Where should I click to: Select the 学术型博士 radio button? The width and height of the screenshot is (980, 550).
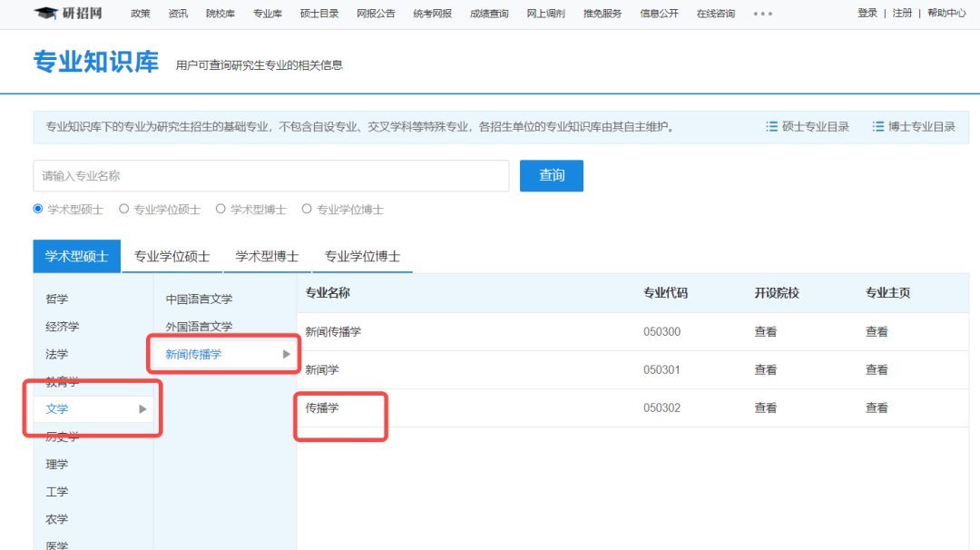point(220,209)
